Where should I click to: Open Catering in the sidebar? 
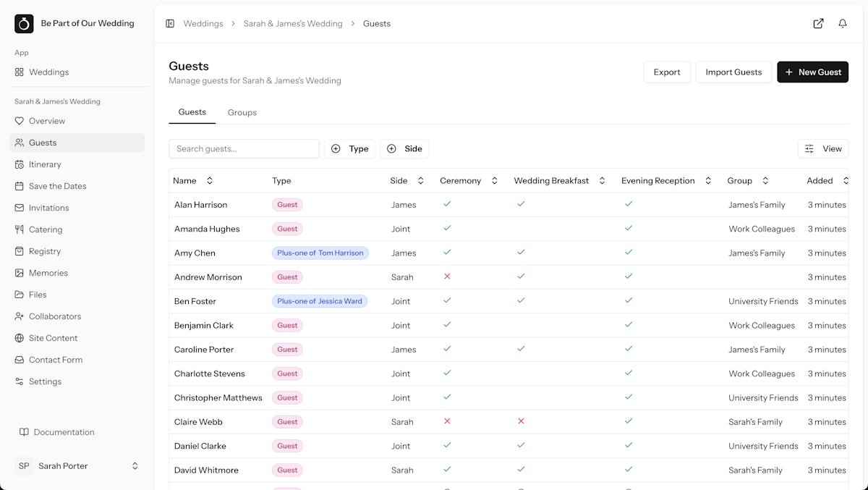point(77,229)
